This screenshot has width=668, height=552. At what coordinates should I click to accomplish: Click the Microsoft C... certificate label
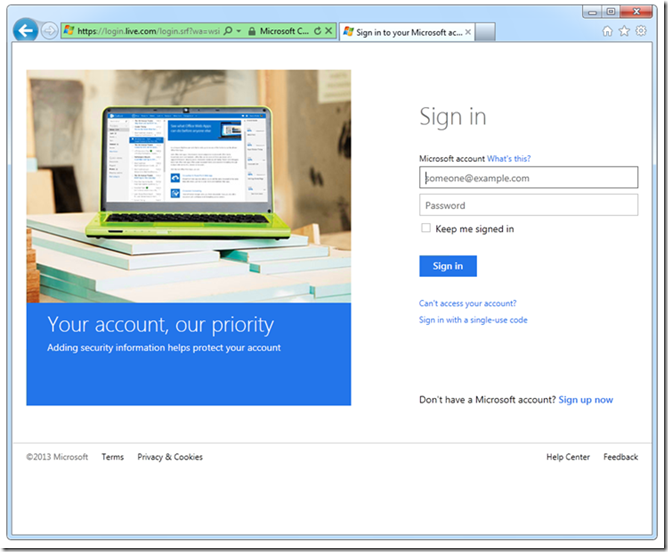(284, 31)
